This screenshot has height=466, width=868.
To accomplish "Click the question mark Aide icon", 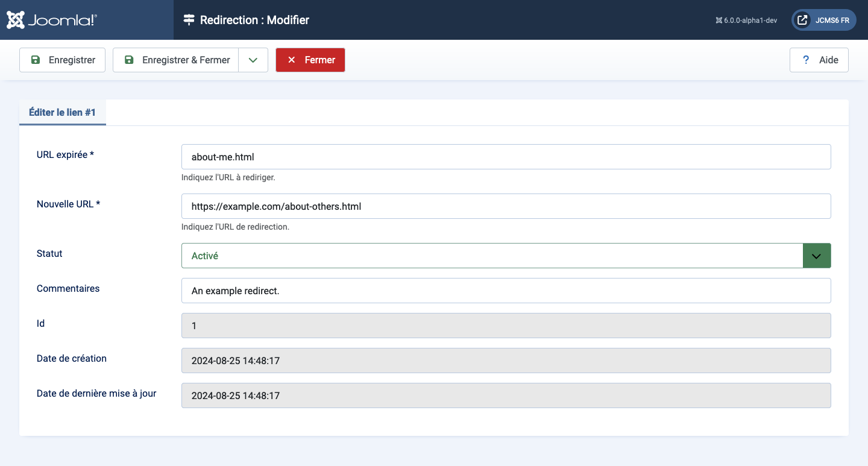I will tap(806, 60).
